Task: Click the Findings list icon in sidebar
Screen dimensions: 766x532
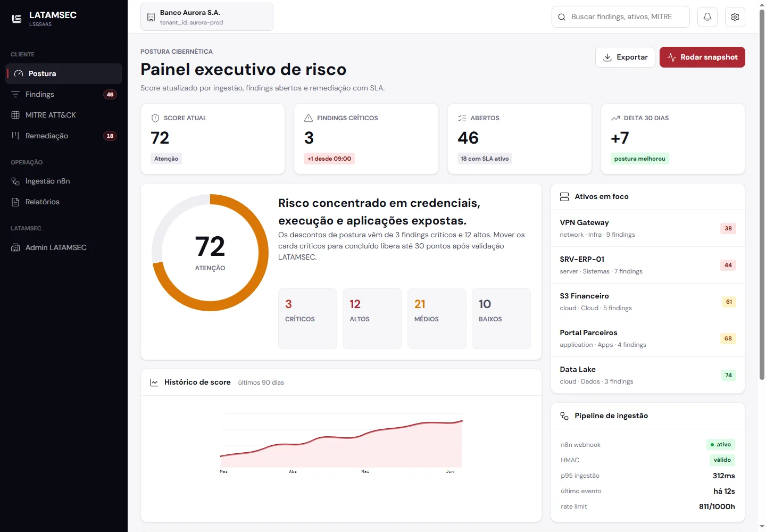Action: [15, 94]
